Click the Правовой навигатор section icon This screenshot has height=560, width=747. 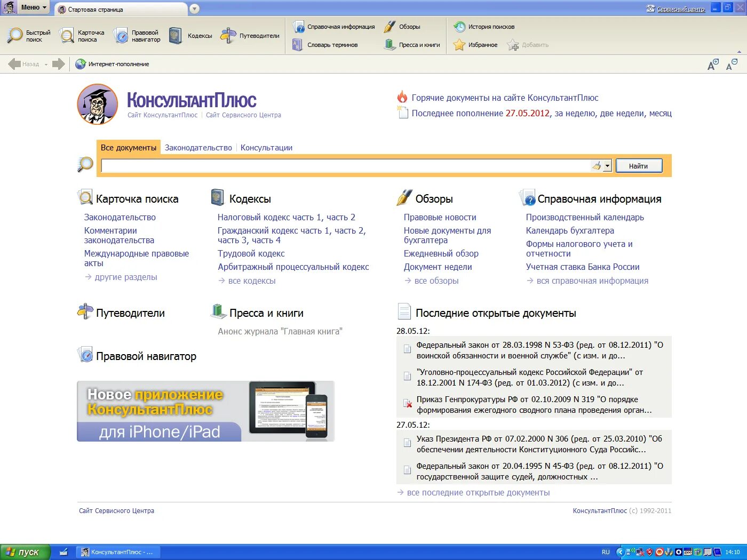click(x=85, y=354)
